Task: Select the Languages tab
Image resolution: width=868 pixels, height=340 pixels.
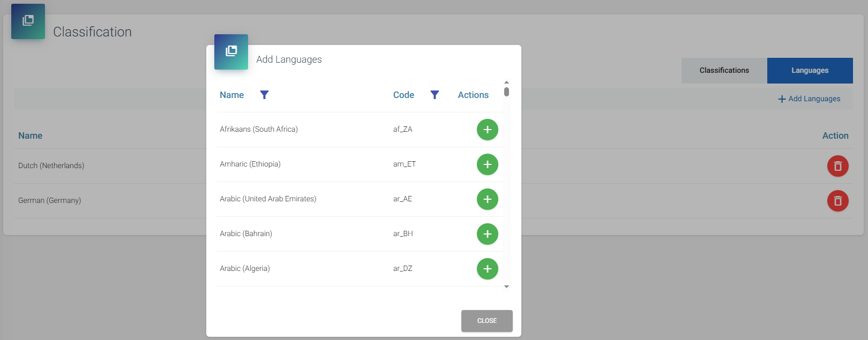Action: tap(810, 71)
